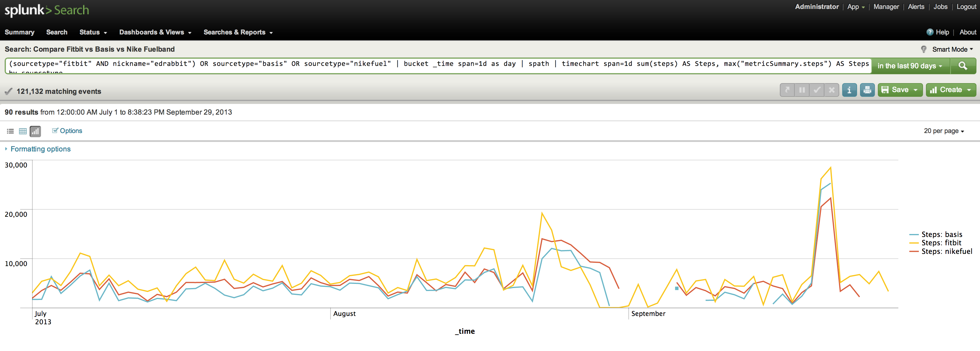Open the time range 'in the last 90 days' dropdown

pyautogui.click(x=910, y=66)
